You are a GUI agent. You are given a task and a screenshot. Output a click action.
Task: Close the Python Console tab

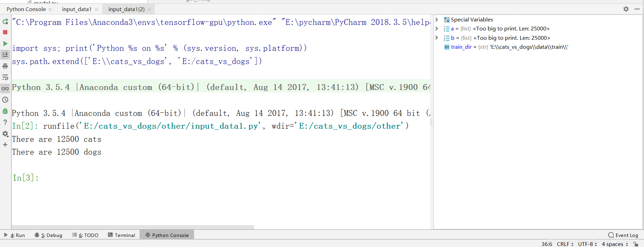point(50,10)
